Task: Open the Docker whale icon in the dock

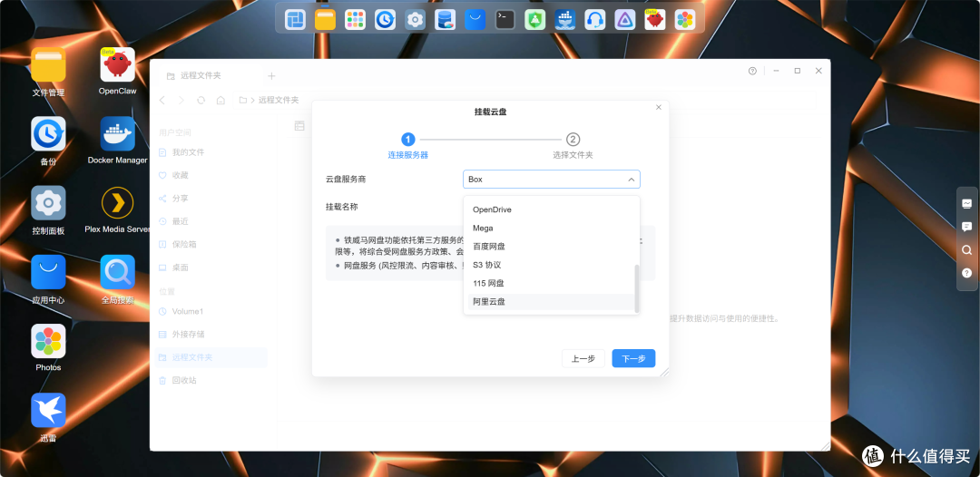Action: tap(565, 20)
